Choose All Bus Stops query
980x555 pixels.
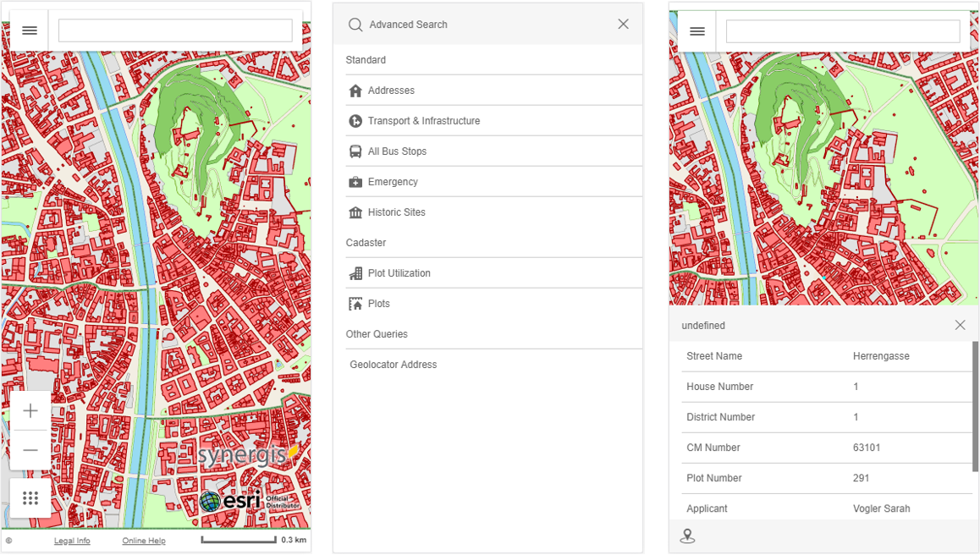point(397,151)
